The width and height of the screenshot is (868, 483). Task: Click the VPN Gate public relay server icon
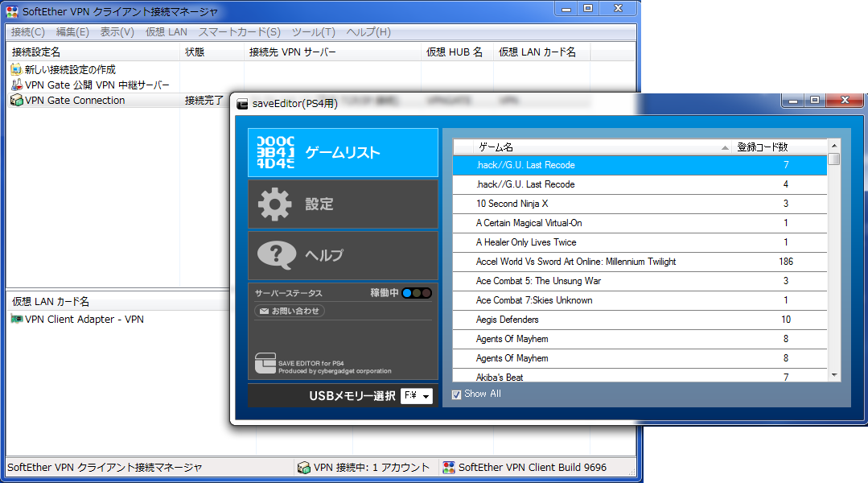15,85
